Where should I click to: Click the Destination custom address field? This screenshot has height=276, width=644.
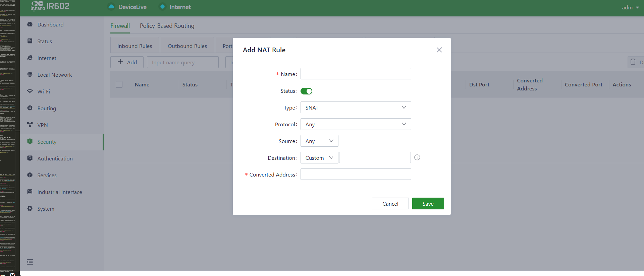(375, 157)
